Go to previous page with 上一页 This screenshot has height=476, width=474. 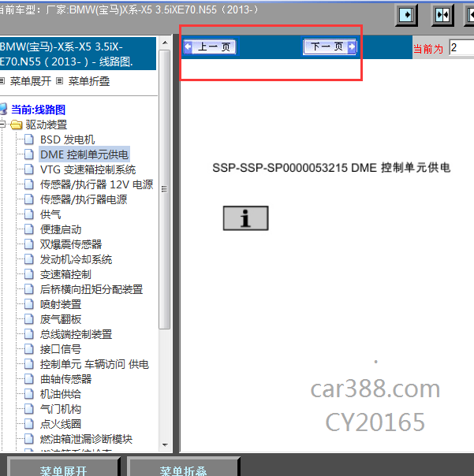pyautogui.click(x=210, y=47)
